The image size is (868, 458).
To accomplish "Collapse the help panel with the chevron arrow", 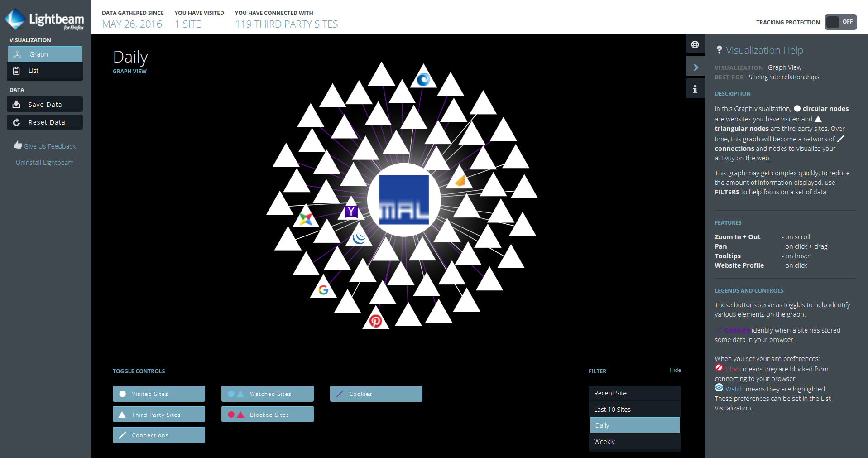I will click(x=695, y=67).
